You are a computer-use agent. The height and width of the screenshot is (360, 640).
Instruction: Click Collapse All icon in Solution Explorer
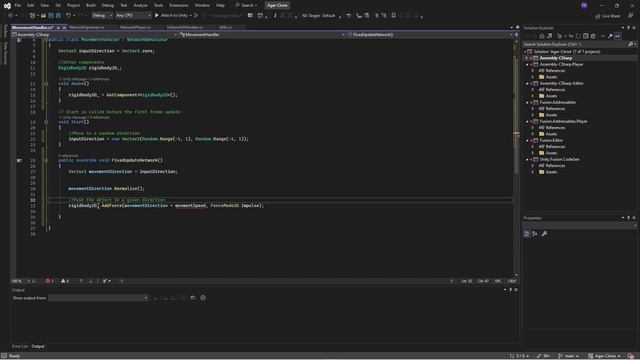pos(586,36)
